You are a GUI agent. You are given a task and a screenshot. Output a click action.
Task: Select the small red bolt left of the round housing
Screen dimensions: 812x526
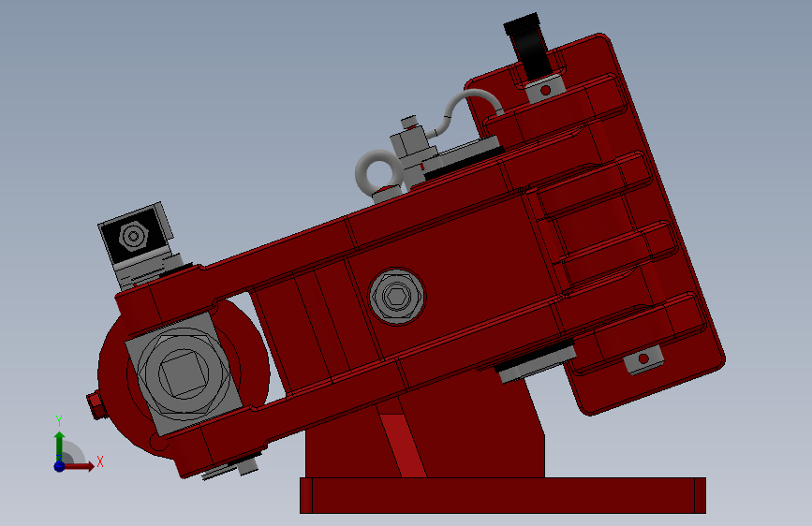click(x=96, y=405)
